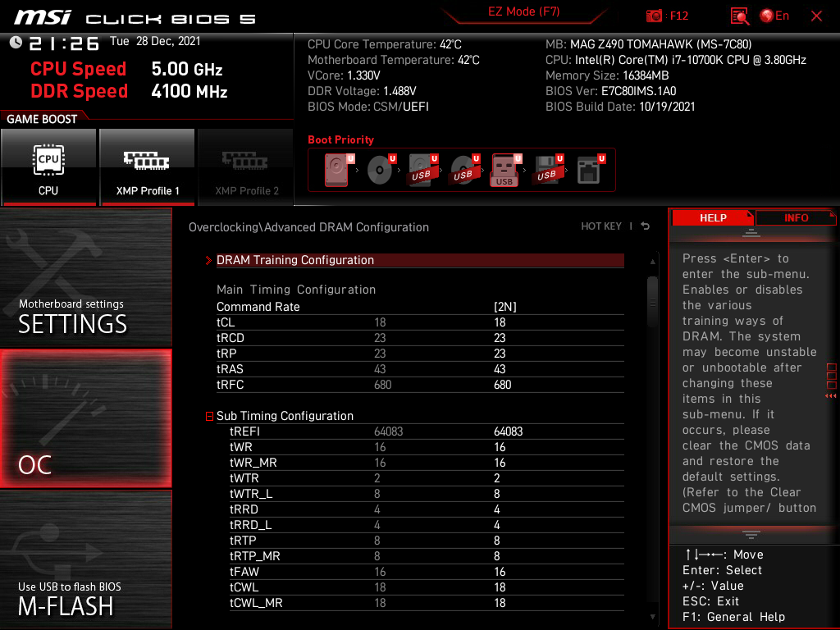Image resolution: width=840 pixels, height=630 pixels.
Task: Click the BIOS Ver E7C80IMS.1A0 text
Action: coord(610,91)
